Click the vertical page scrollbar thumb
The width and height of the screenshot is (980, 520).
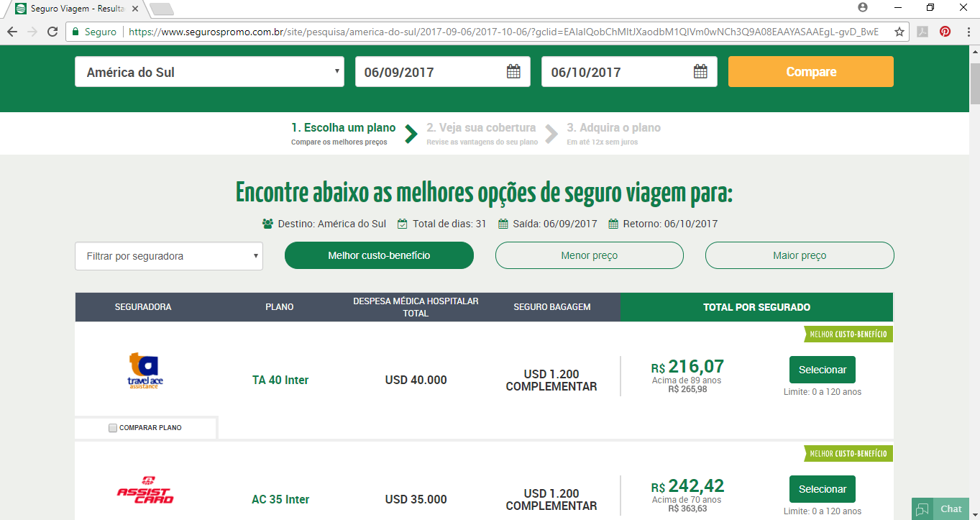(x=974, y=83)
